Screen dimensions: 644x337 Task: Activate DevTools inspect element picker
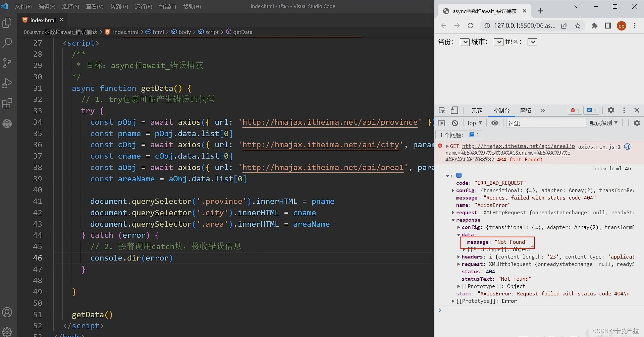442,110
